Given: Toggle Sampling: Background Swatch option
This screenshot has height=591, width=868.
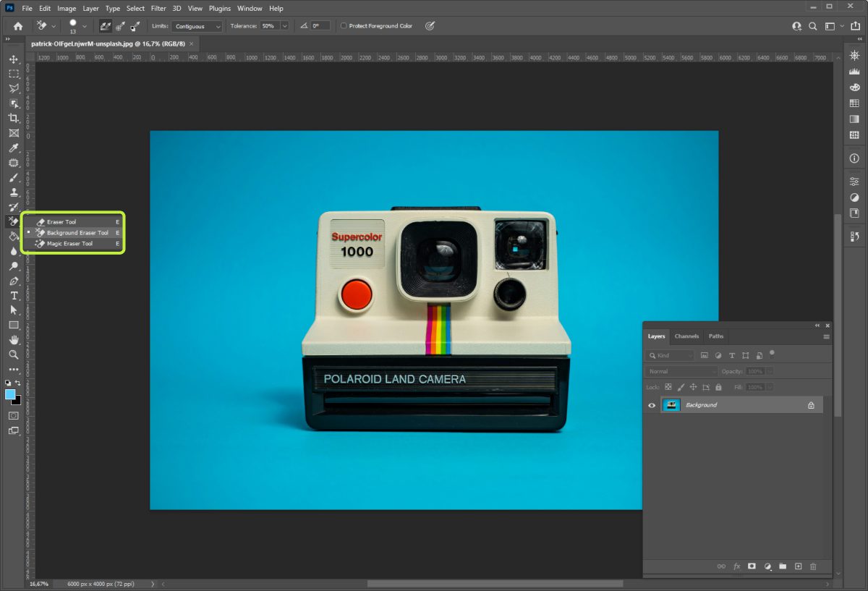Looking at the screenshot, I should tap(135, 26).
